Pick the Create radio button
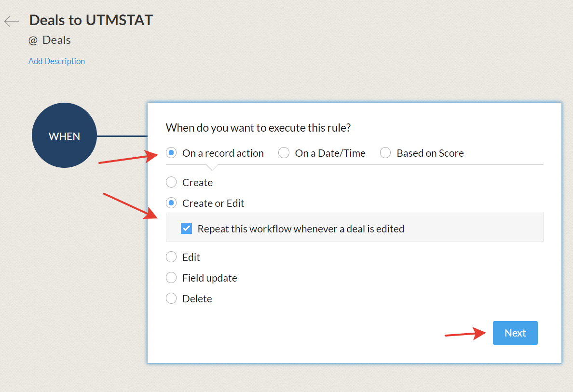This screenshot has height=392, width=573. pyautogui.click(x=171, y=183)
